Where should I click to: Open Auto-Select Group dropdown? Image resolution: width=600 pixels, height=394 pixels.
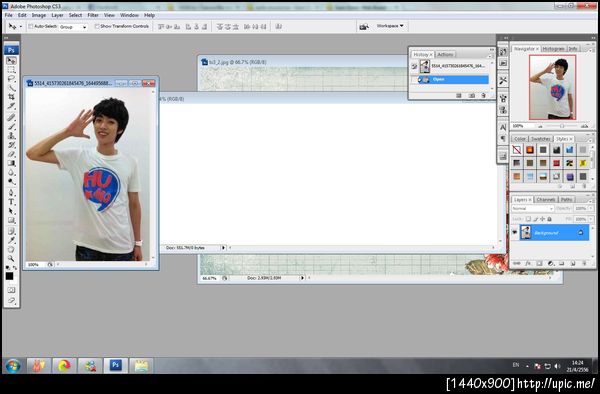[x=73, y=27]
